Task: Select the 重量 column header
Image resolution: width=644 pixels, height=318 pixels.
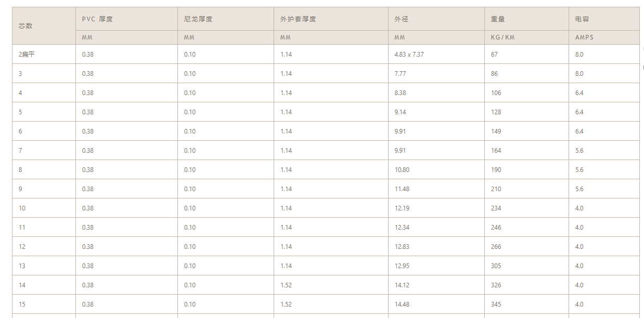Action: tap(526, 19)
